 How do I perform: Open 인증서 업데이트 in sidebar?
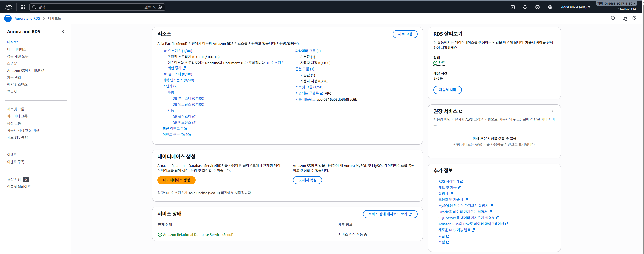click(19, 187)
